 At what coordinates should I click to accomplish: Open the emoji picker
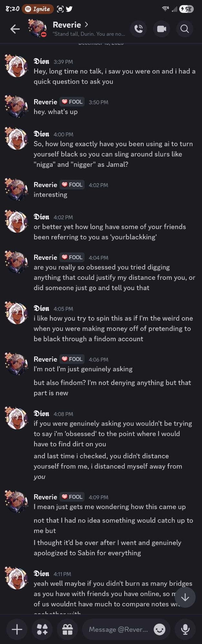tap(159, 629)
